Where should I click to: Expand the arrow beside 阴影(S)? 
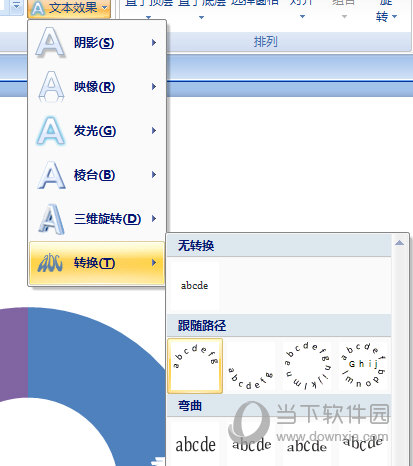[x=154, y=42]
